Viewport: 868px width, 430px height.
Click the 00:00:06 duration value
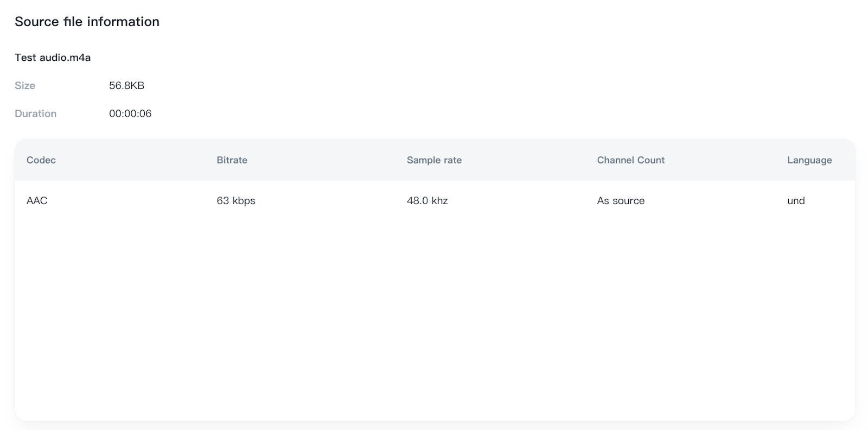pyautogui.click(x=130, y=114)
